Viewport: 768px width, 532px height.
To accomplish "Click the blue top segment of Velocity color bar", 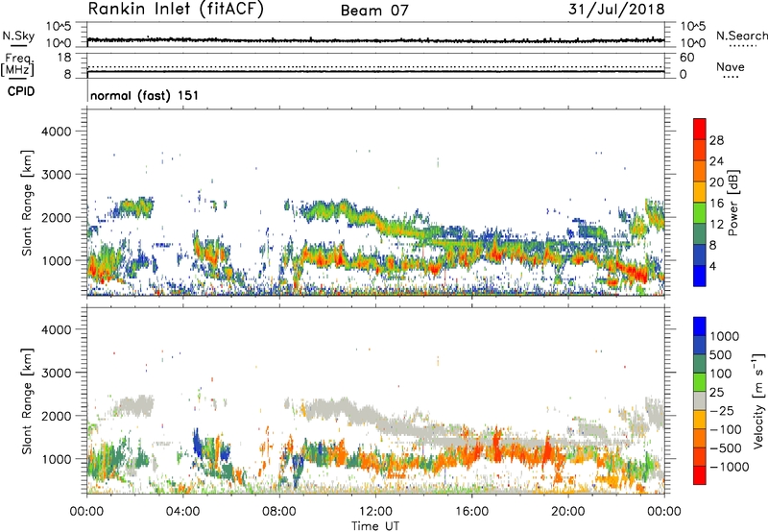I will coord(700,326).
